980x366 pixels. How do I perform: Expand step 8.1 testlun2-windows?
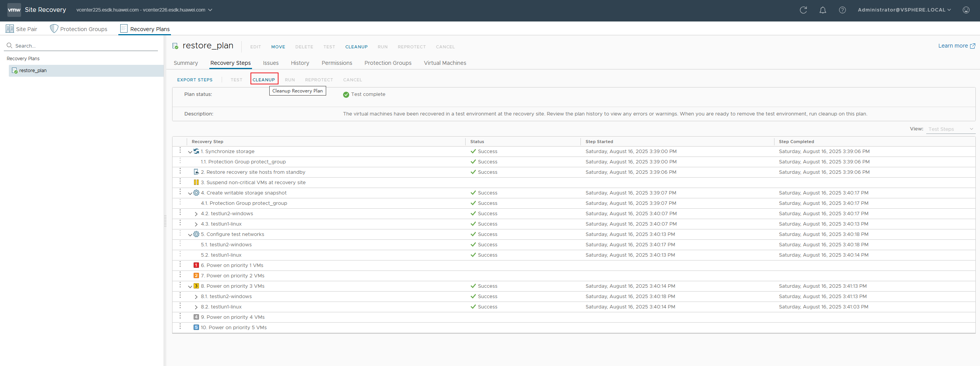[196, 297]
